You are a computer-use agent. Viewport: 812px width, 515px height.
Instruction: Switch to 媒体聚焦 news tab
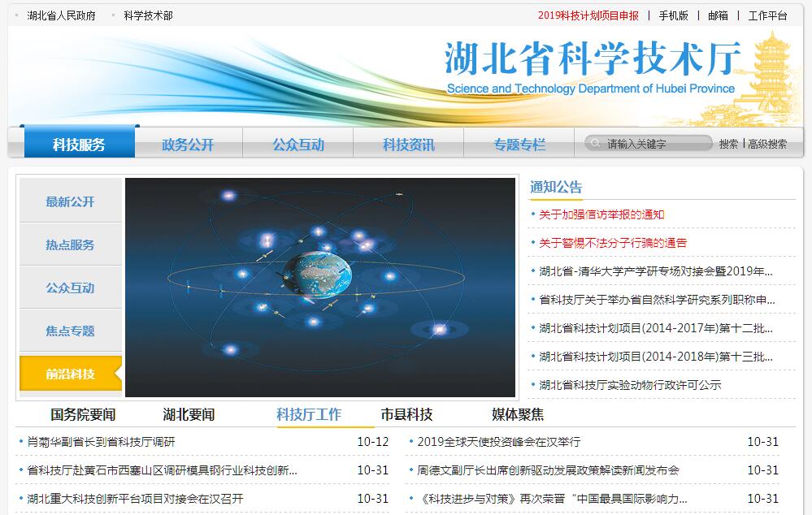pos(518,414)
